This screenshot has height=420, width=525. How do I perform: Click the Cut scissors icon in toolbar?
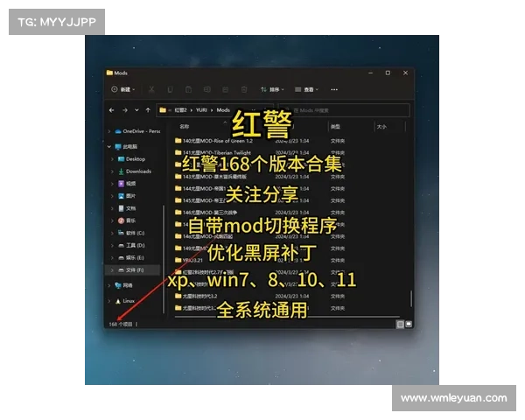point(151,89)
